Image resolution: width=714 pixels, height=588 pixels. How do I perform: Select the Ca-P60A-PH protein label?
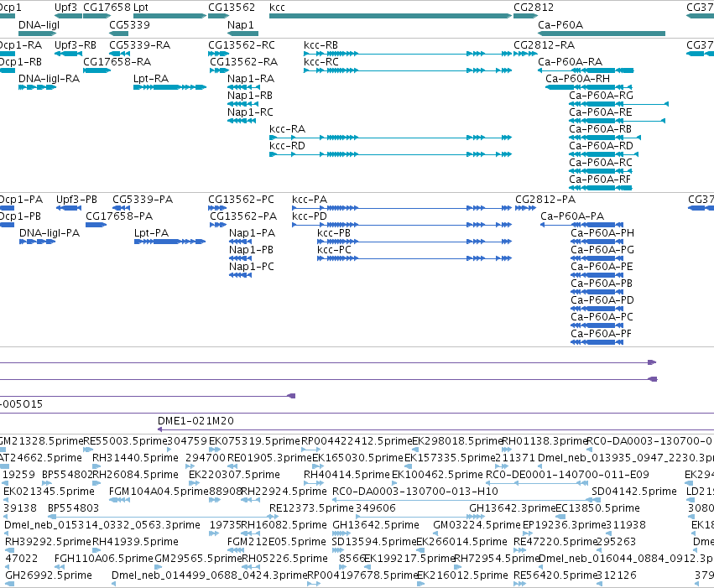click(x=602, y=233)
